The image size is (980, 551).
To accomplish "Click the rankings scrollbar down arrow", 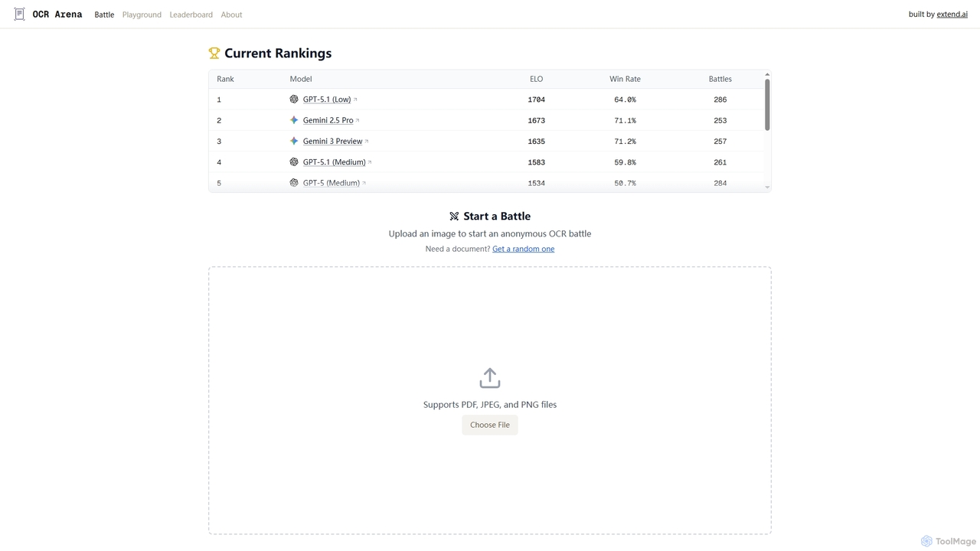I will 767,187.
